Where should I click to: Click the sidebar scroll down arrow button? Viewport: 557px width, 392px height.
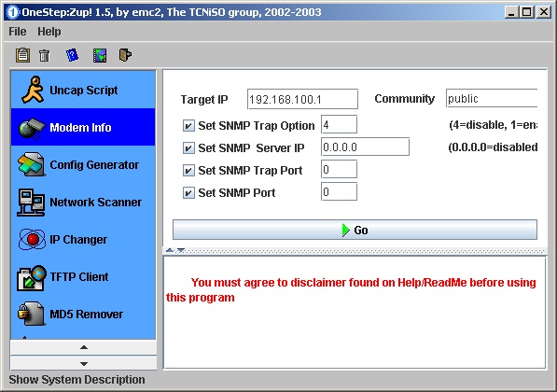(x=83, y=363)
